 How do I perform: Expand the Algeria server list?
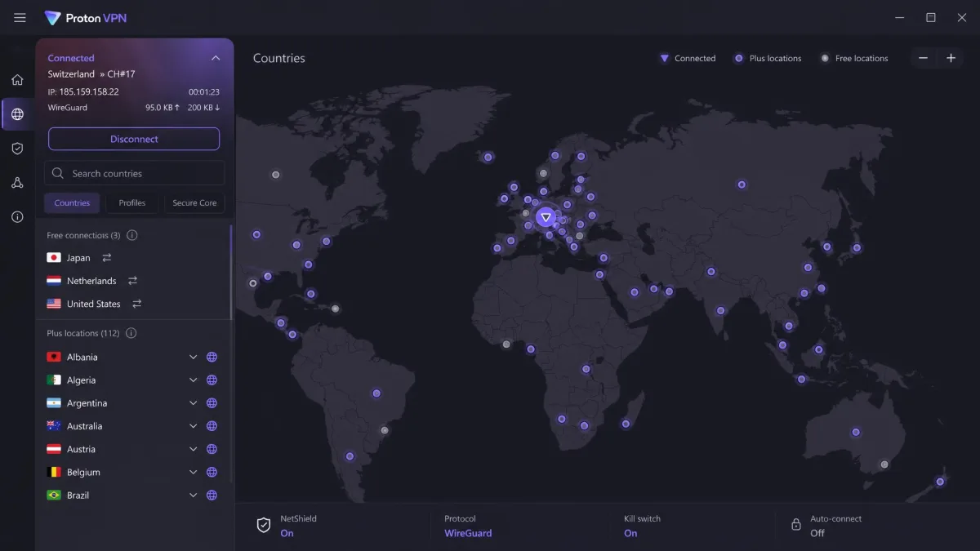pyautogui.click(x=194, y=380)
